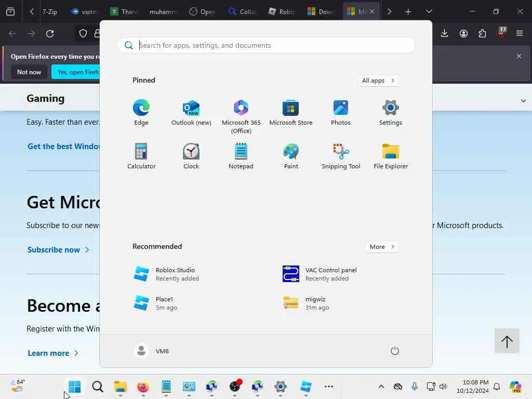The height and width of the screenshot is (399, 532).
Task: Show All apps list
Action: point(378,81)
